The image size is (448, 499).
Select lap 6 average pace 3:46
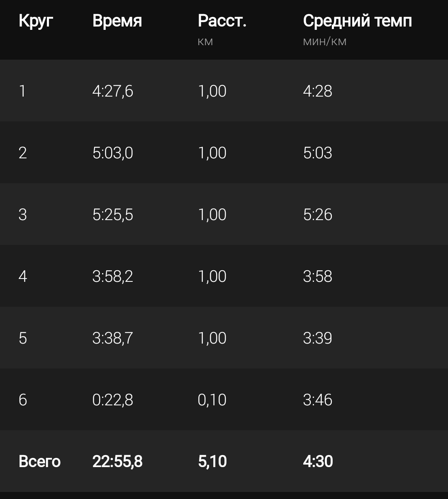[x=317, y=400]
